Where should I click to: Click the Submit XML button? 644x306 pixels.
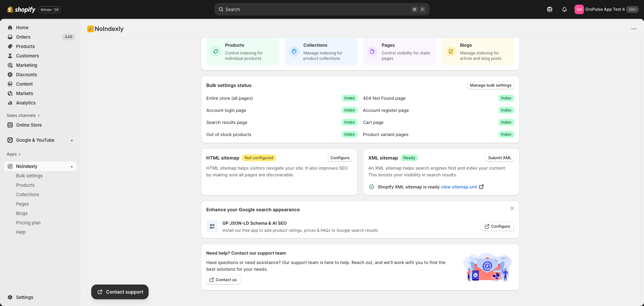pos(499,158)
